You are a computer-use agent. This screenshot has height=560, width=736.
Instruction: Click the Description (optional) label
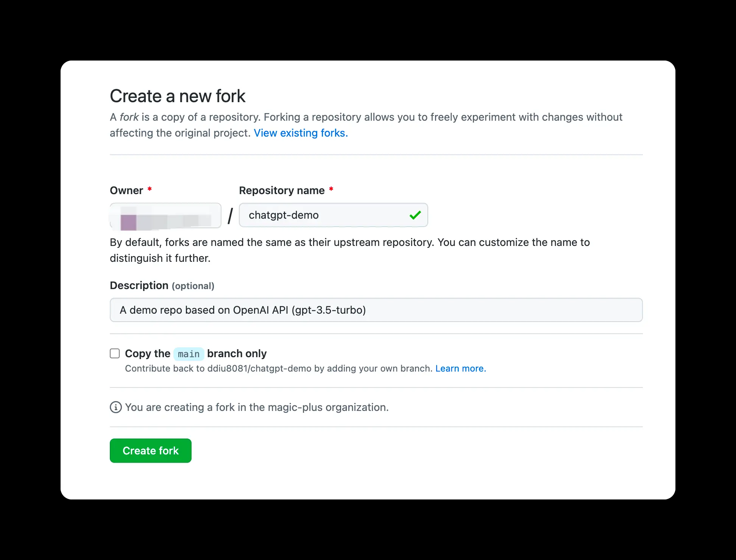tap(162, 286)
